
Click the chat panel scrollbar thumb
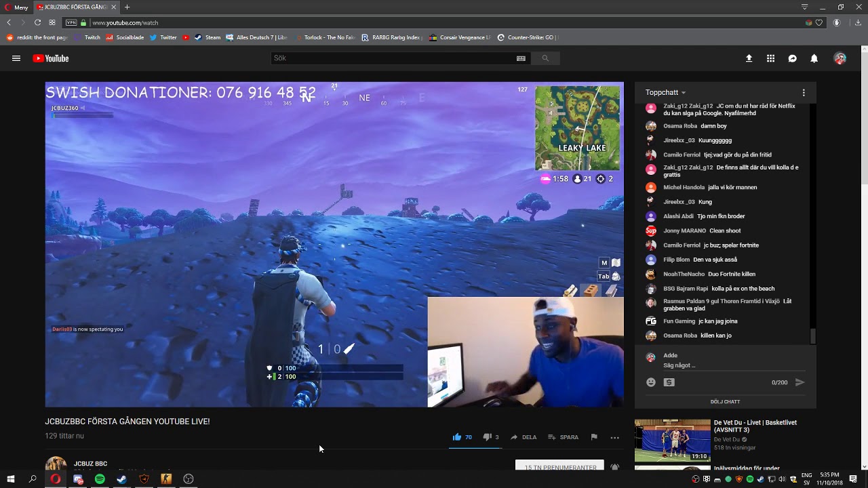tap(813, 336)
